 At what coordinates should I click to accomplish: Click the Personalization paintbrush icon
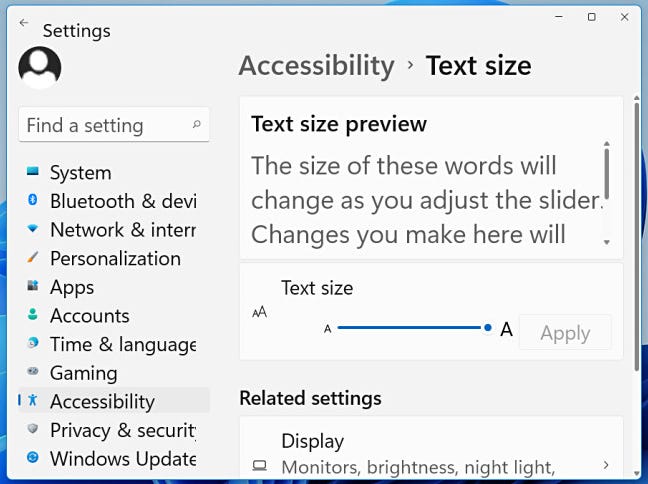[x=33, y=258]
